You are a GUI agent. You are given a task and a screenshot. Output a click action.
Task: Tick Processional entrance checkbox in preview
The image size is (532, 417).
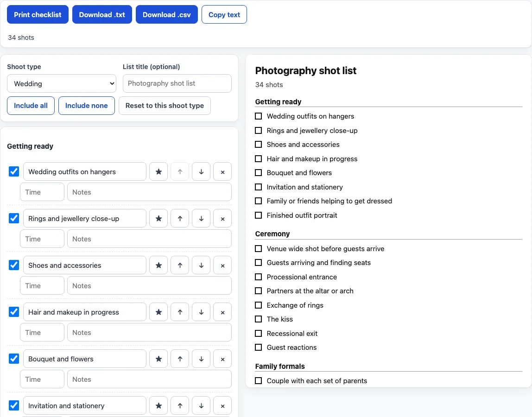pos(259,277)
